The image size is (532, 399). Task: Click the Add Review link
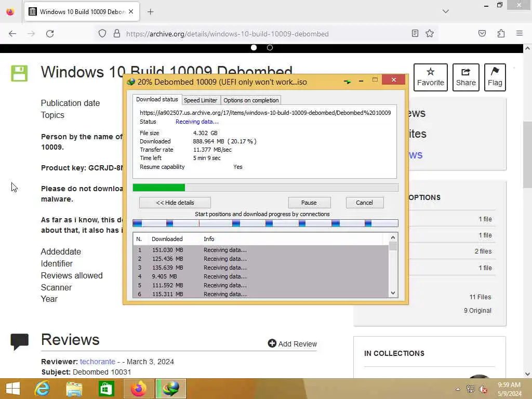click(292, 344)
